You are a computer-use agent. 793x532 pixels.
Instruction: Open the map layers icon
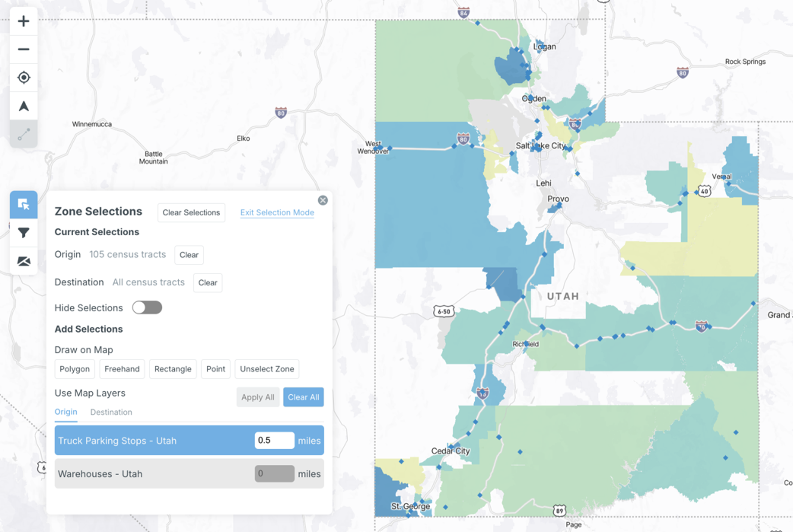(x=24, y=261)
